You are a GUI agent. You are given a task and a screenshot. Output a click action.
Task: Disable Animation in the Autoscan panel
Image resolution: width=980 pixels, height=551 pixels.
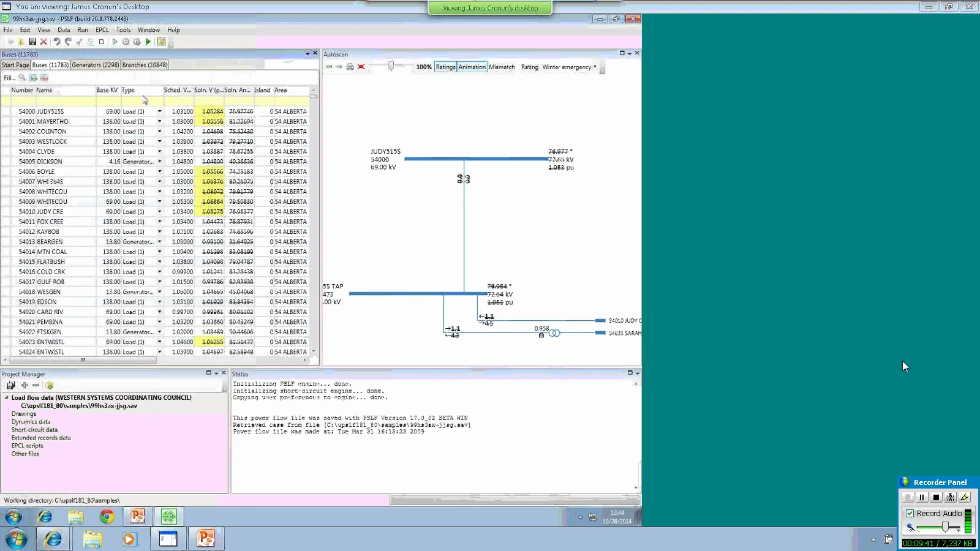[472, 67]
